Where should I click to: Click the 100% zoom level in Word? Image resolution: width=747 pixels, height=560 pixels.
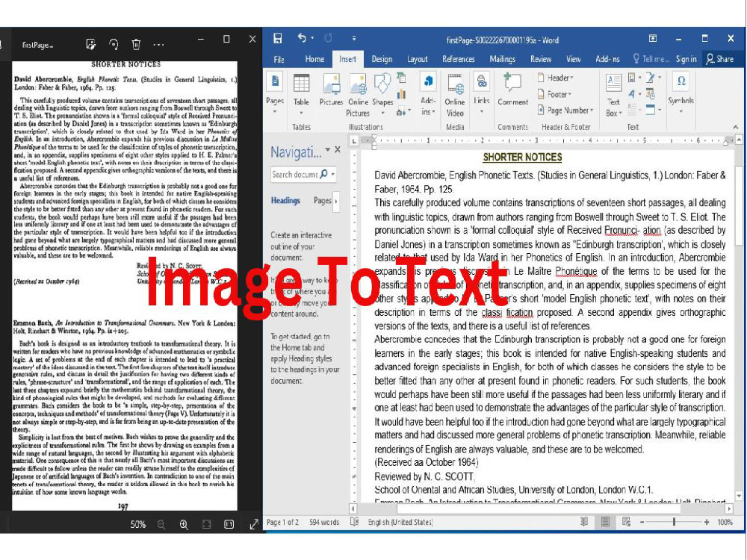[x=725, y=523]
